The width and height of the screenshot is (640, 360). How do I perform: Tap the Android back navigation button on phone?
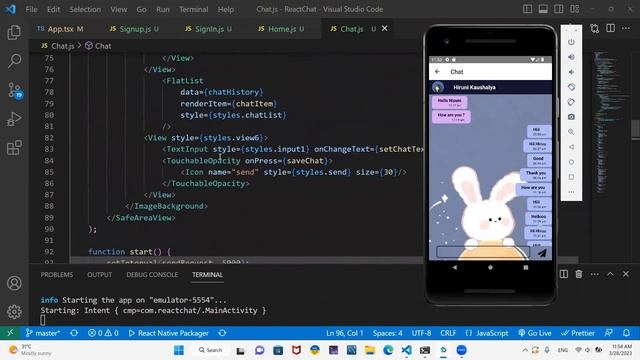pos(455,267)
